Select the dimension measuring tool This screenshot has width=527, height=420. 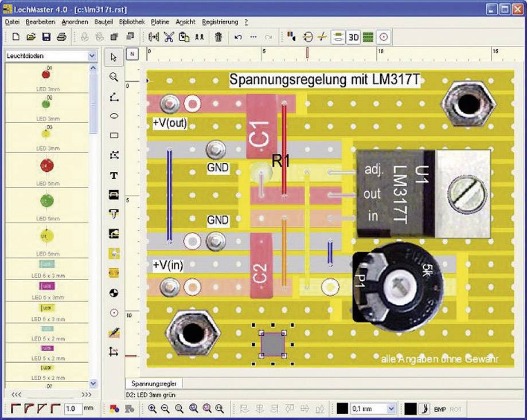(x=114, y=351)
